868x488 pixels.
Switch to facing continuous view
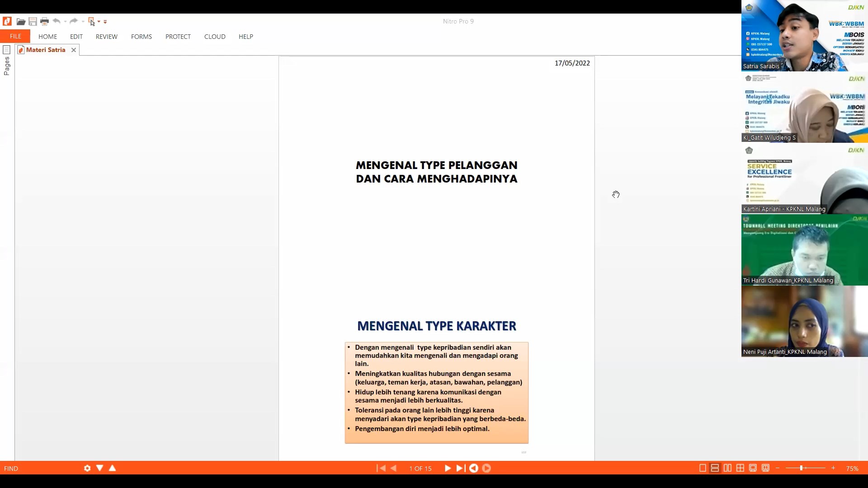[740, 468]
